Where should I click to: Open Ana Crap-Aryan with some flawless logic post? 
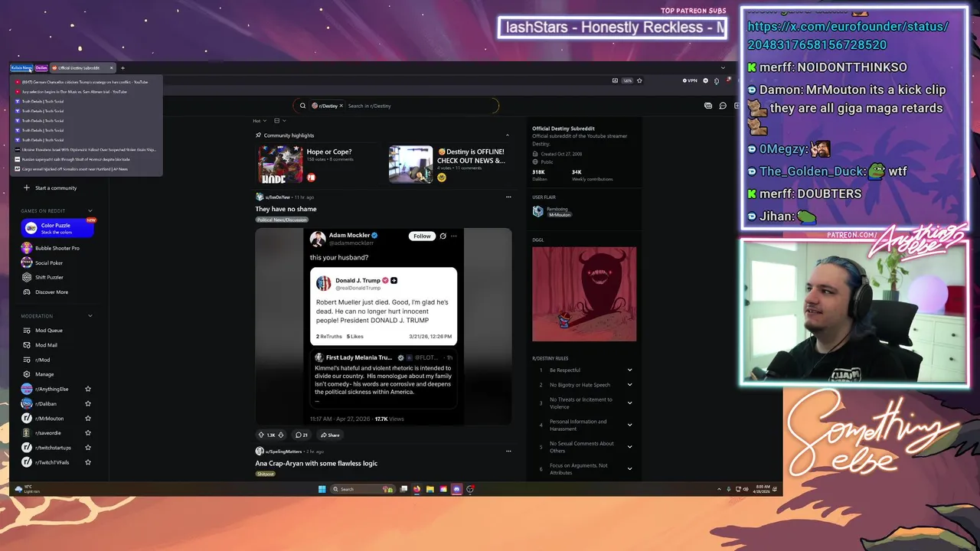click(316, 463)
